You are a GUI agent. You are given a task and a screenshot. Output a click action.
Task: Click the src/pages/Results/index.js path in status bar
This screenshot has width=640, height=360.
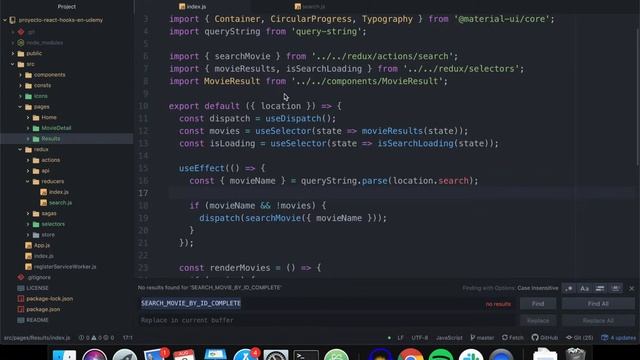[x=37, y=338]
